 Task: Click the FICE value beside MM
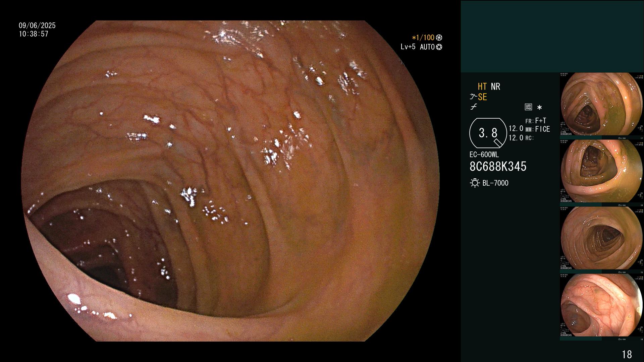coord(543,129)
